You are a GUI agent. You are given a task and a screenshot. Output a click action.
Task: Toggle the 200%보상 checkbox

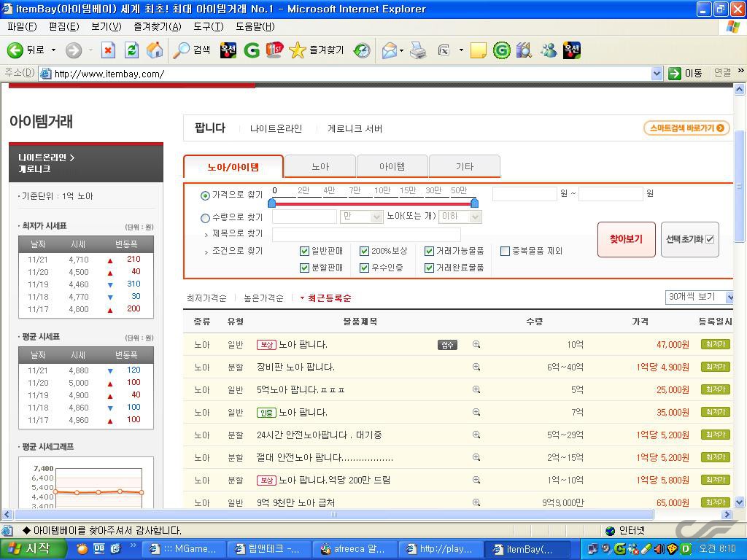pos(365,251)
